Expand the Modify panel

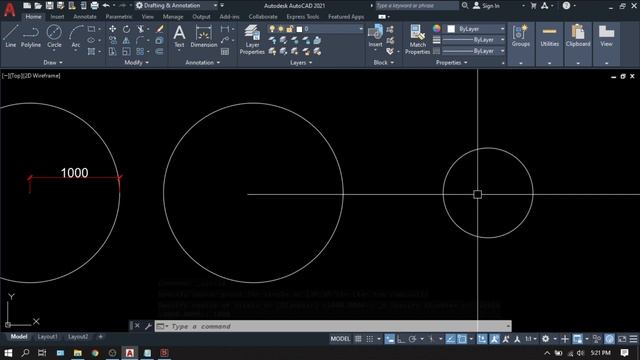[136, 62]
